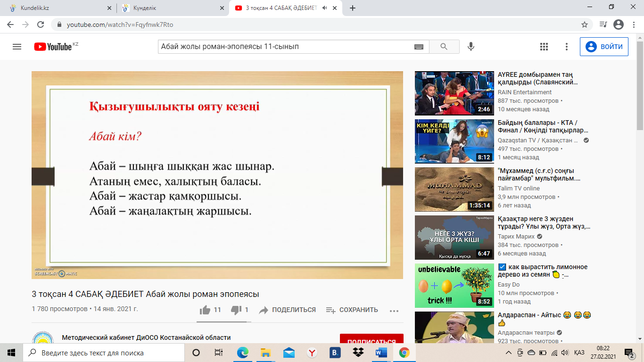
Task: Open the AYREE домбырамен video title
Action: pyautogui.click(x=538, y=78)
